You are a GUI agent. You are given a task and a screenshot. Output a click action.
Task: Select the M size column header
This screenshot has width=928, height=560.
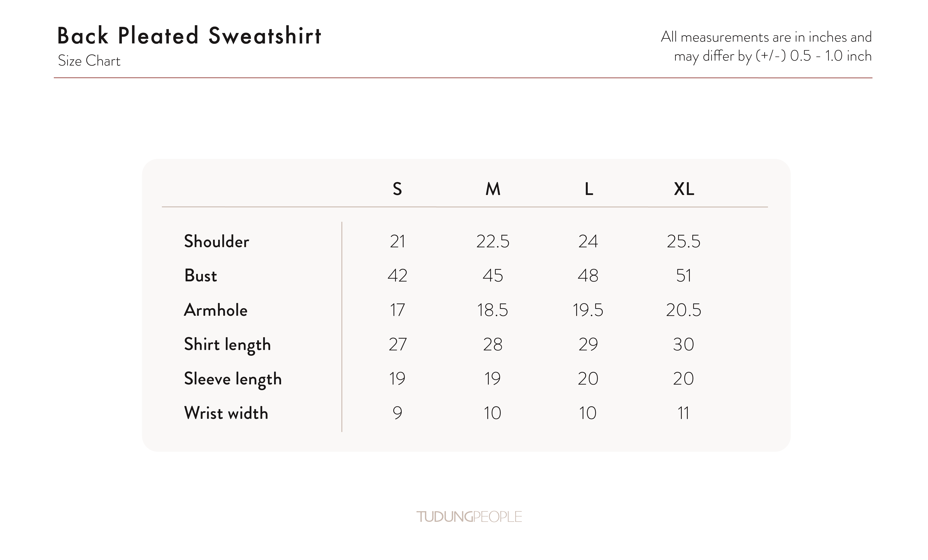(493, 189)
